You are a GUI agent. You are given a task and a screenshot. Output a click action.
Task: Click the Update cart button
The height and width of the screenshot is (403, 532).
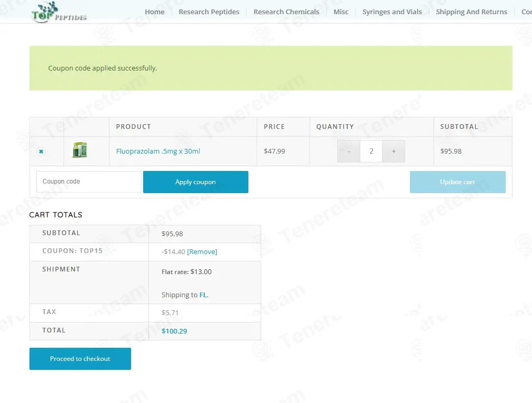click(x=458, y=182)
